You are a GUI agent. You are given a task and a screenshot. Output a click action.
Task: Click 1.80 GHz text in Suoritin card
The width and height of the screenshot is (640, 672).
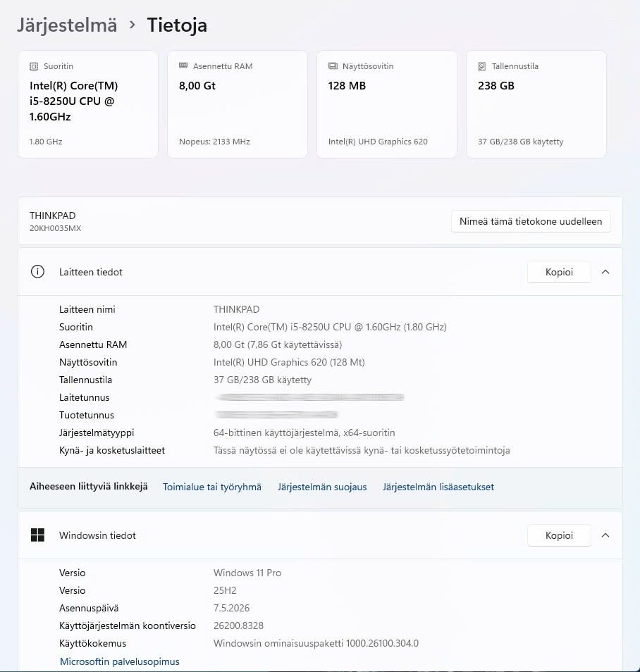pyautogui.click(x=46, y=142)
